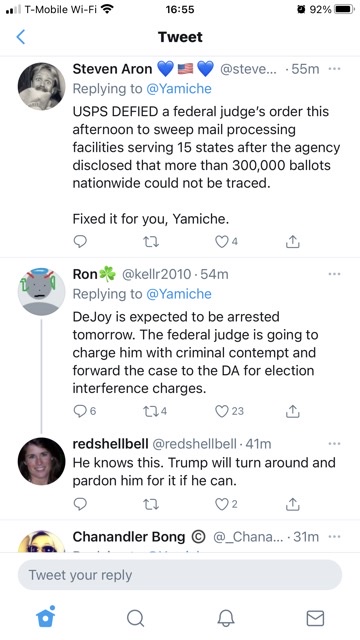
Task: Open the Messages envelope tab
Action: [315, 618]
